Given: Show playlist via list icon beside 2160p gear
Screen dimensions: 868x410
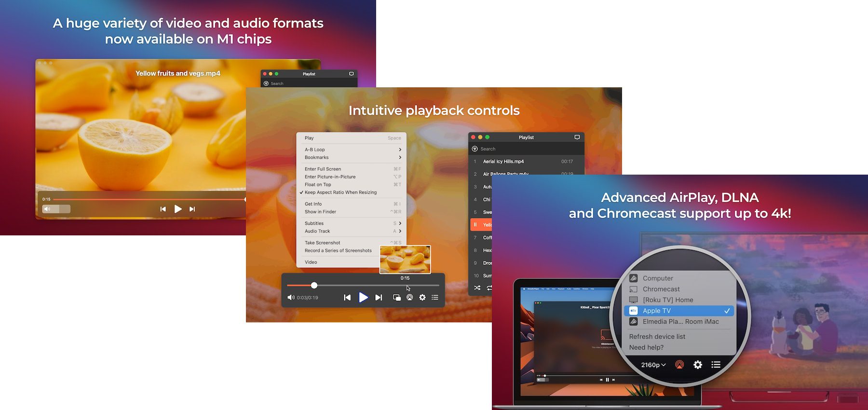Looking at the screenshot, I should tap(716, 365).
